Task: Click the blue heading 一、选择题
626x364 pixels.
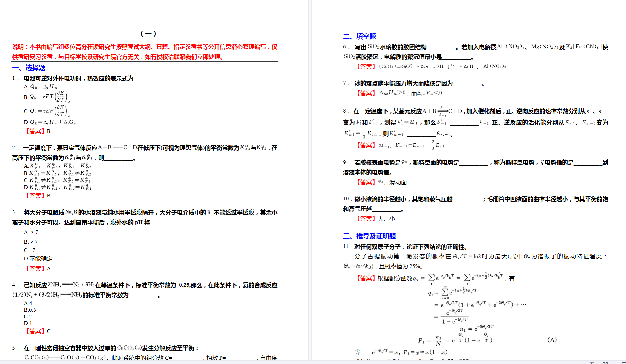Action: click(29, 68)
